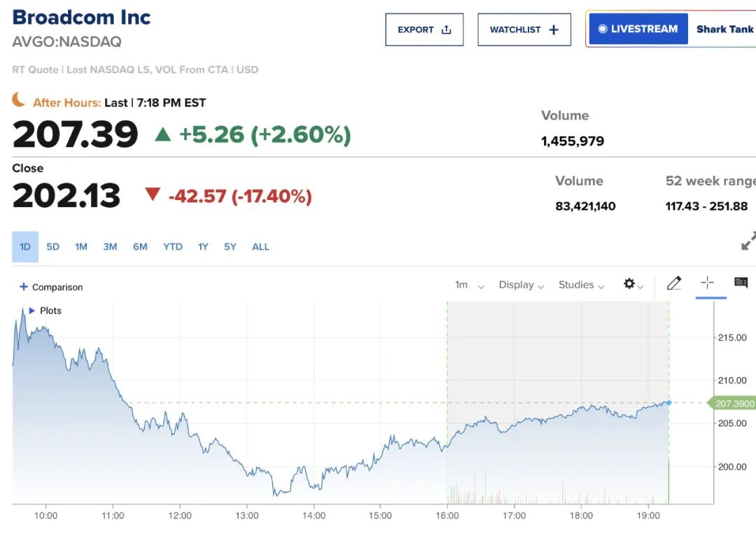756x540 pixels.
Task: Select the 5D time range
Action: pos(53,247)
